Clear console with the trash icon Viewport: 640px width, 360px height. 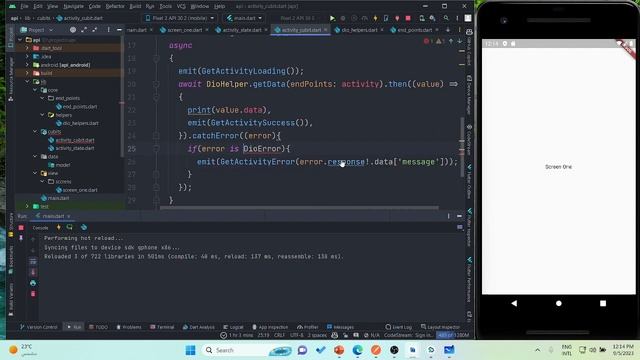(x=33, y=293)
